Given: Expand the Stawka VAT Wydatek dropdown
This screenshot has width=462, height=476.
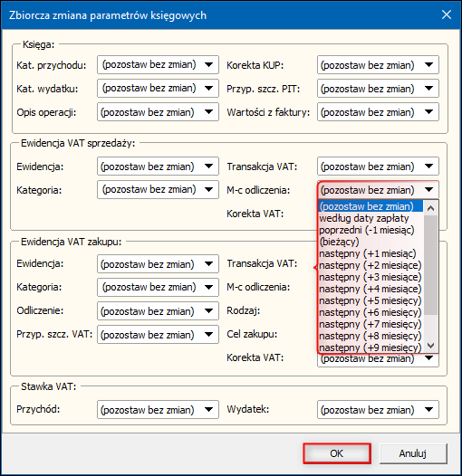Looking at the screenshot, I should click(378, 410).
